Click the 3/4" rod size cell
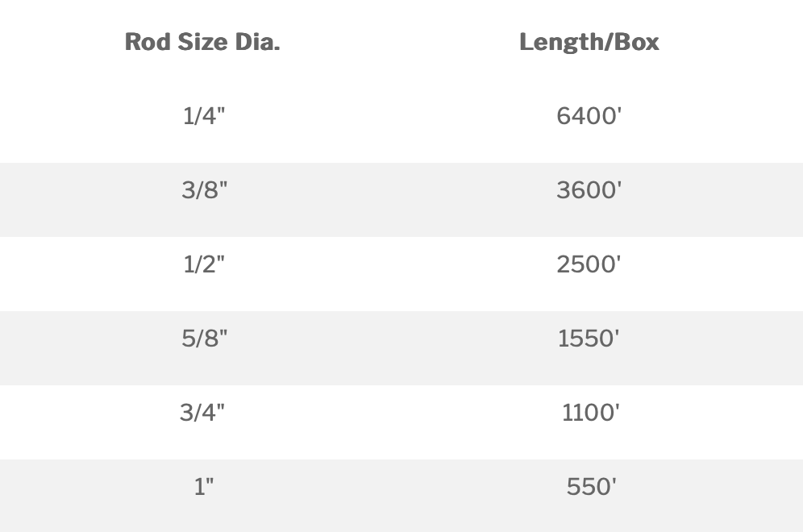 tap(202, 413)
